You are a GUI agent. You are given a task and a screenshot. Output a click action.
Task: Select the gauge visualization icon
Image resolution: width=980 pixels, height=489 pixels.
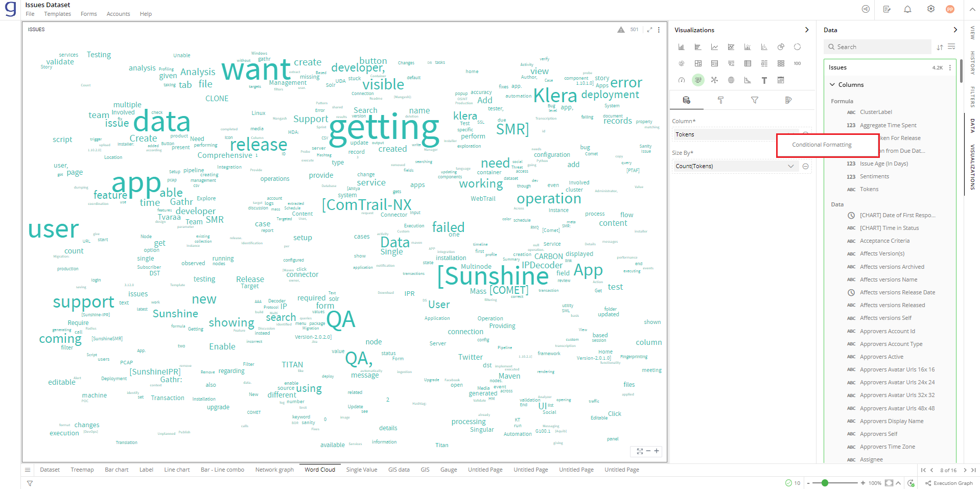pos(681,80)
